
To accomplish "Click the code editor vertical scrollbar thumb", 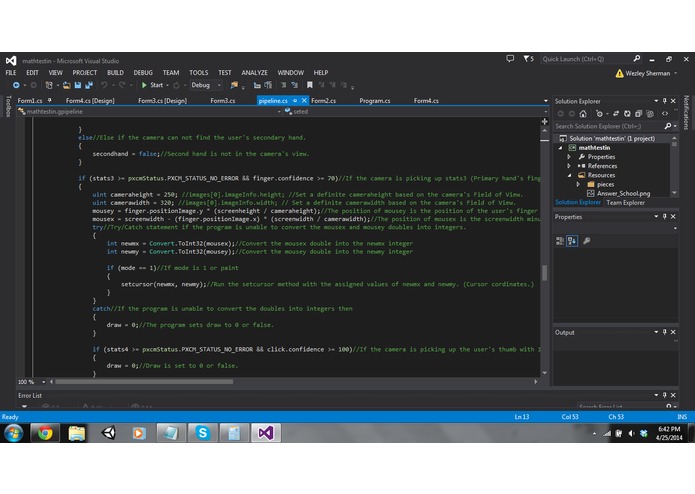I will pos(545,273).
